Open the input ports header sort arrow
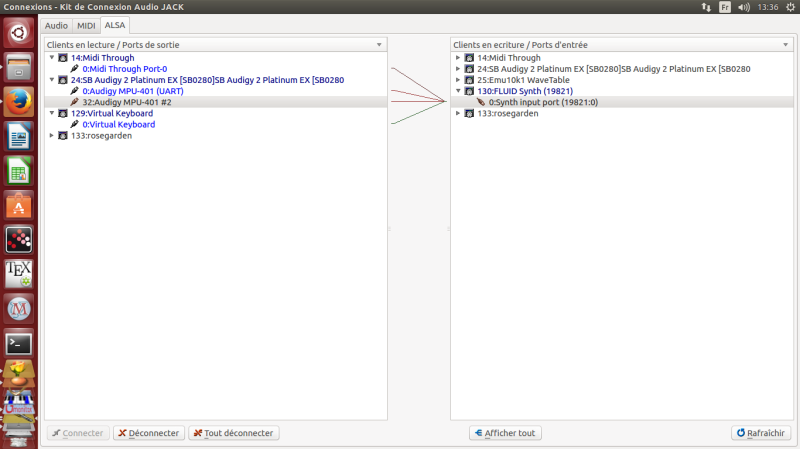 point(786,45)
